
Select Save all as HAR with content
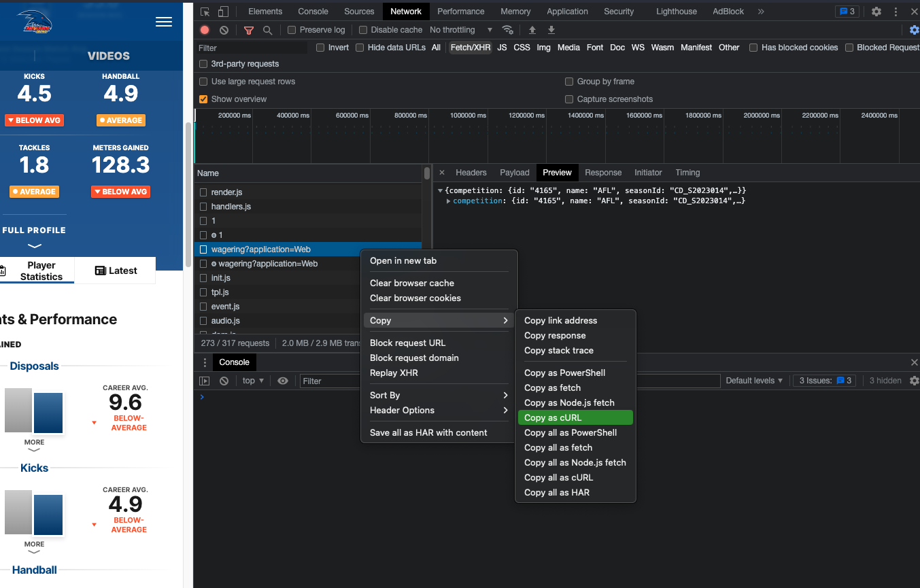pos(439,432)
